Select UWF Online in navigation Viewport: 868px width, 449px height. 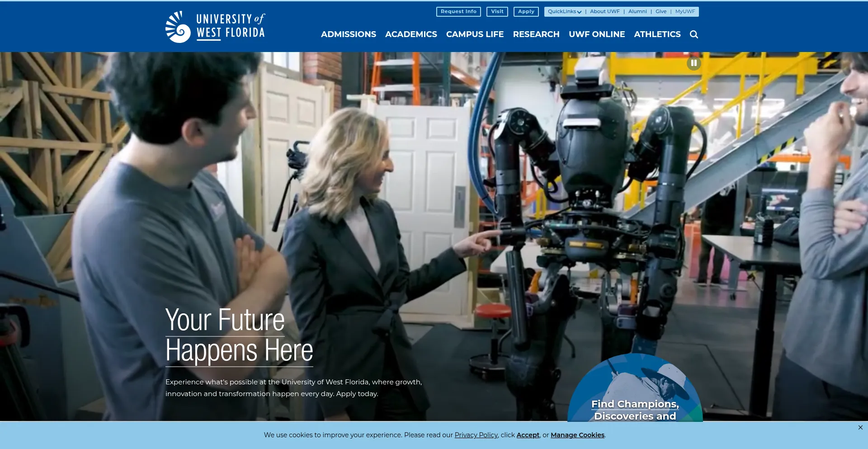click(x=597, y=34)
